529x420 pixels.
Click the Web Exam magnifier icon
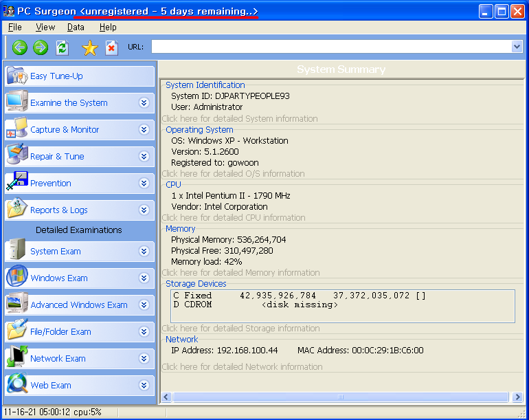(x=16, y=383)
